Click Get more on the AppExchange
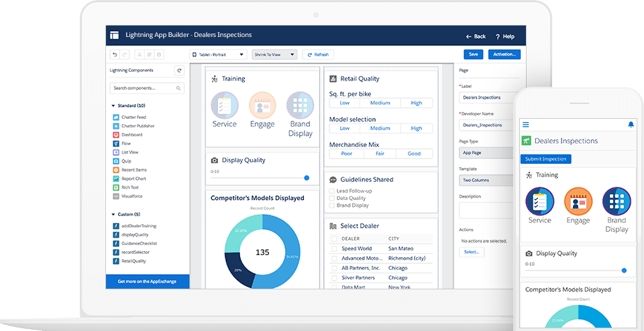644x331 pixels. [x=148, y=282]
